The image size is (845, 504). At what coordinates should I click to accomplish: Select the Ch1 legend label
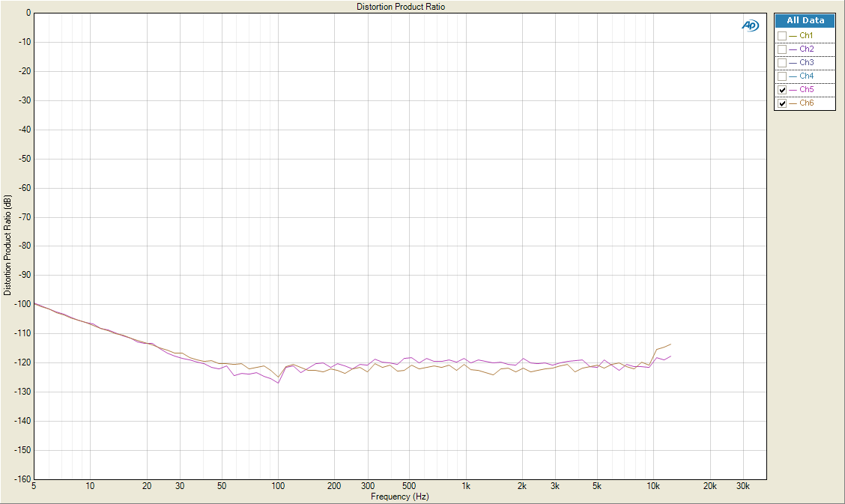[x=806, y=35]
